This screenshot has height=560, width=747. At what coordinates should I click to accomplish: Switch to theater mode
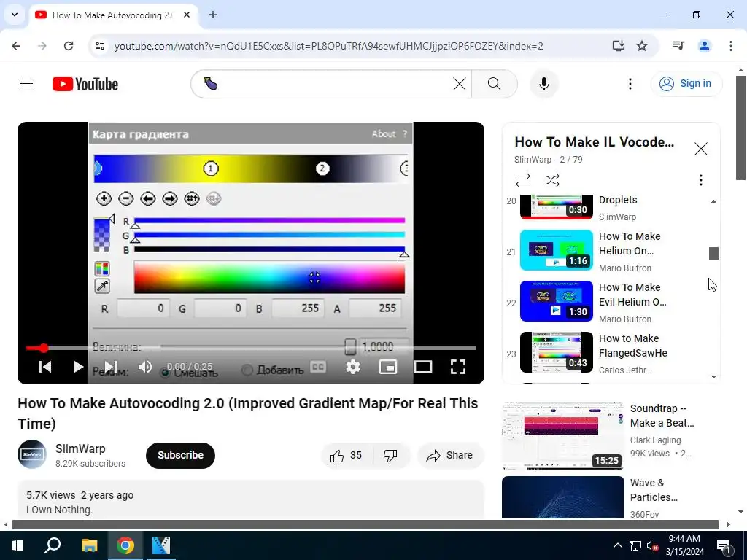pyautogui.click(x=423, y=367)
